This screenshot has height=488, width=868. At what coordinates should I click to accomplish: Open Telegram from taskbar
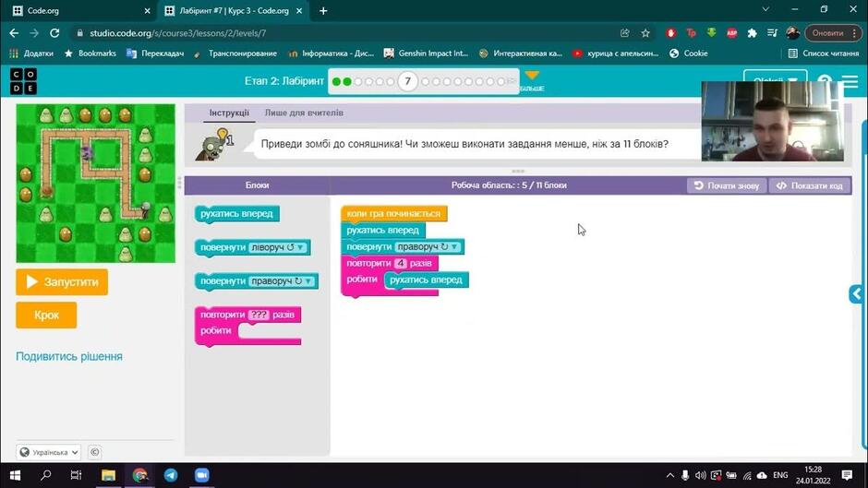point(171,475)
